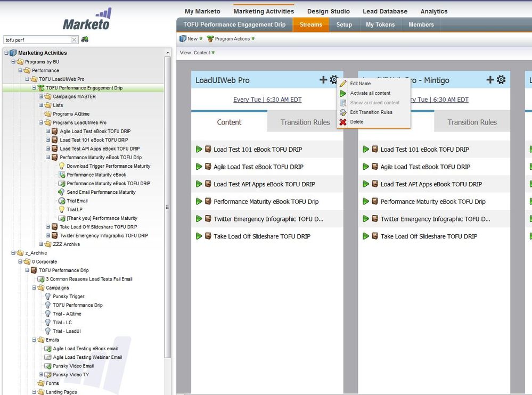
Task: Switch to the Analytics tab
Action: coord(434,11)
